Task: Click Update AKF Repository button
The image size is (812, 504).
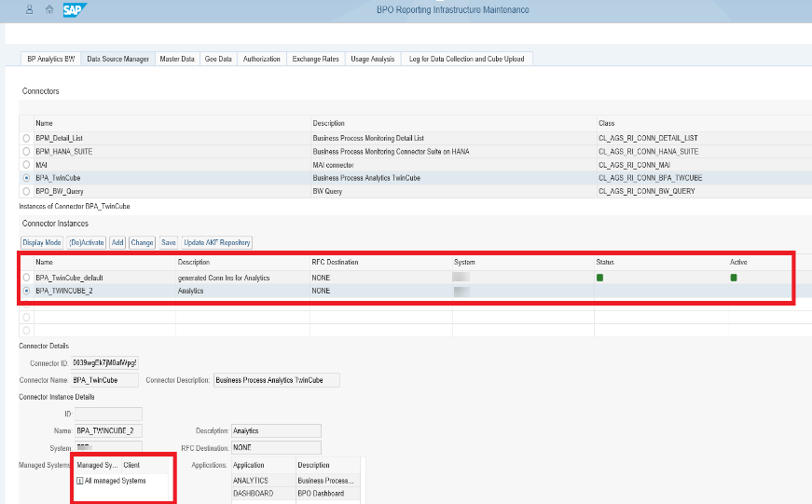Action: click(217, 242)
